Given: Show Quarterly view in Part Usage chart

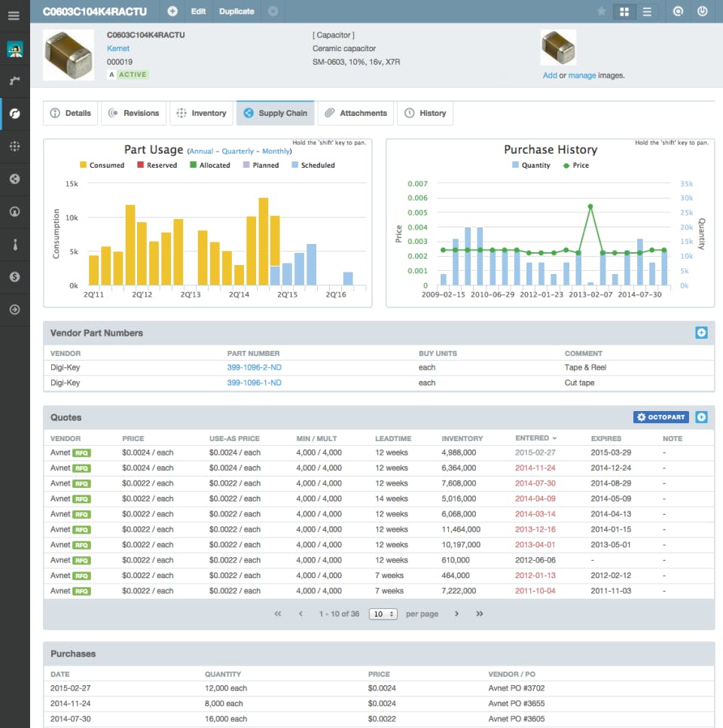Looking at the screenshot, I should tap(237, 151).
